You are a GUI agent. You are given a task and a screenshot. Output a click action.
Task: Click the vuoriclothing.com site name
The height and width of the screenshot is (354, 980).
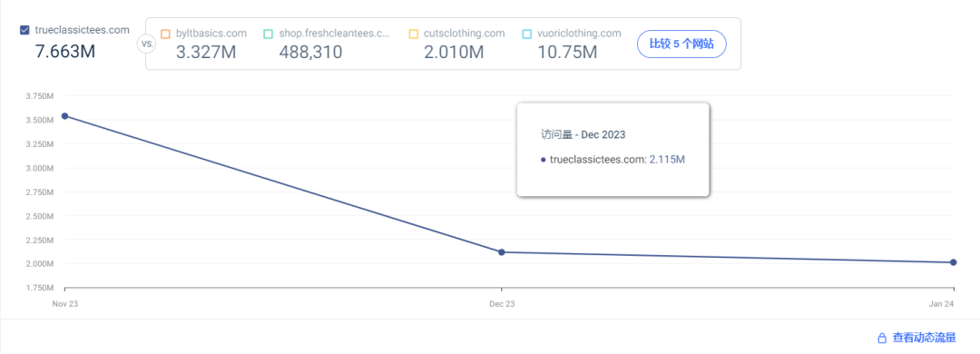pyautogui.click(x=579, y=34)
